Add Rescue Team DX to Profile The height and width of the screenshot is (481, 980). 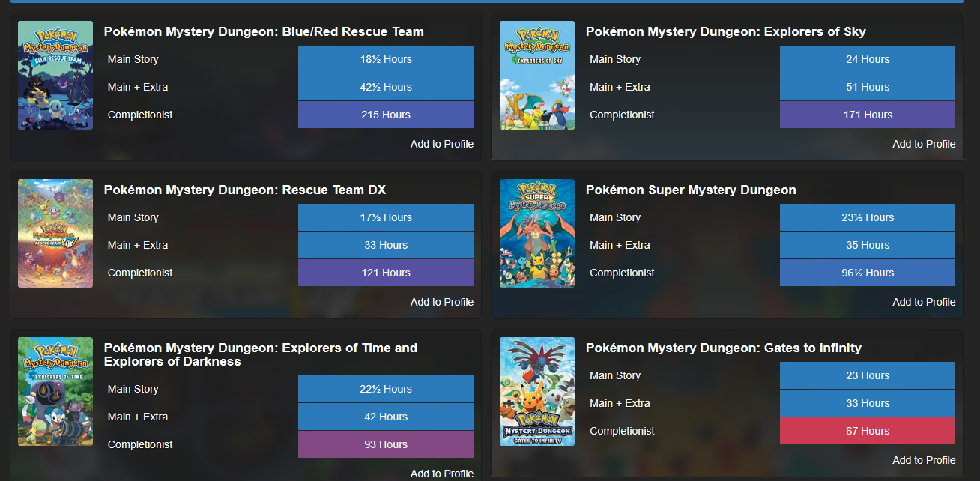click(x=442, y=302)
